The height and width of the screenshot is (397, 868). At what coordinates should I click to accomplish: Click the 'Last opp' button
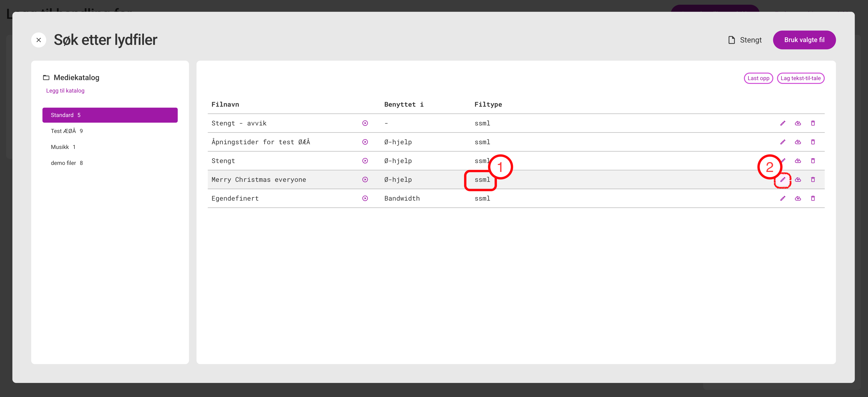[x=758, y=78]
